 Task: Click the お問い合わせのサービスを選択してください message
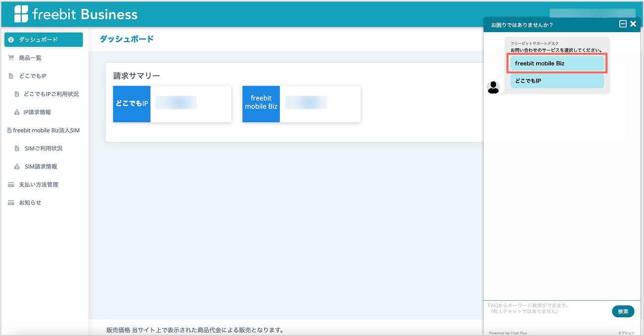[557, 50]
